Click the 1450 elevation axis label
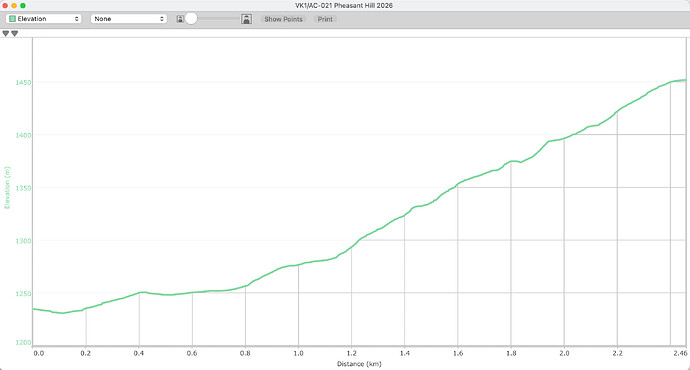Viewport: 690px width, 370px height. point(23,82)
